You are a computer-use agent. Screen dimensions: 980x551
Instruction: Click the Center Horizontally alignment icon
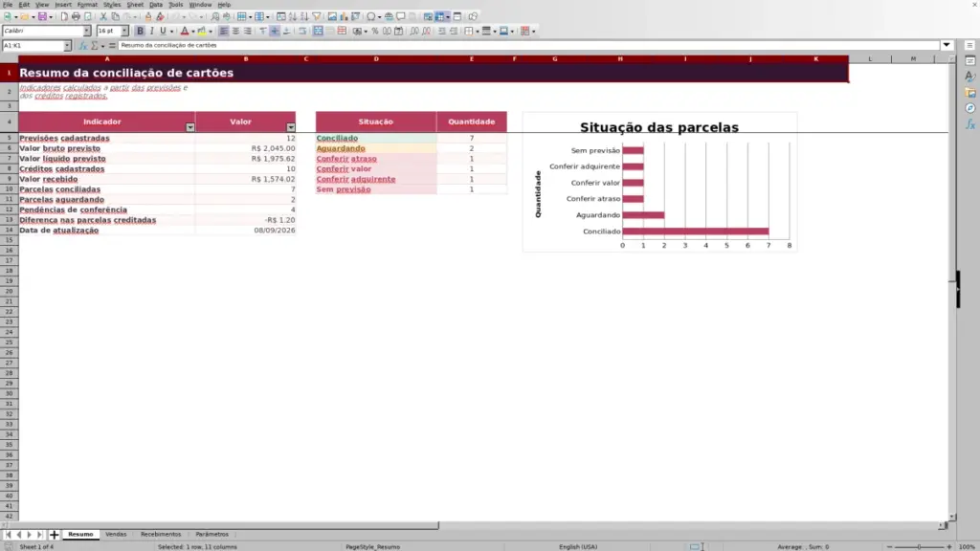pyautogui.click(x=235, y=32)
